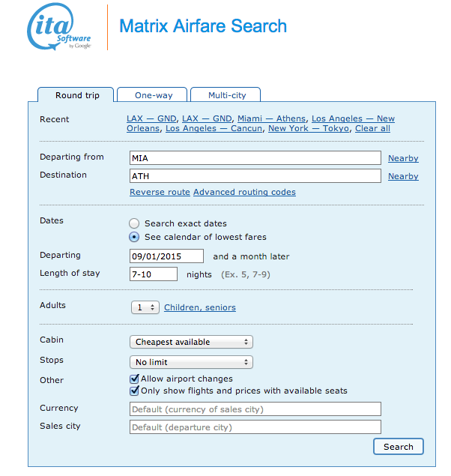
Task: Open the Adults count dropdown
Action: (145, 307)
